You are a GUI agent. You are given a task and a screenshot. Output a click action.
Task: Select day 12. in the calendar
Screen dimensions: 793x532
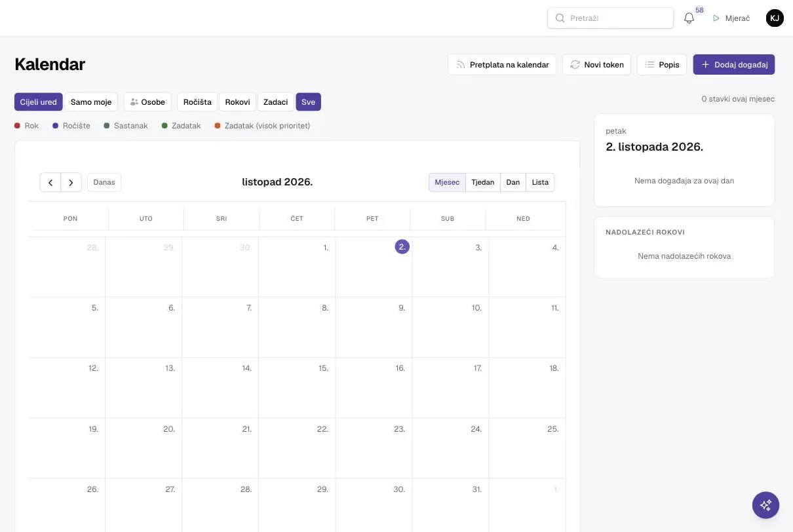click(93, 368)
